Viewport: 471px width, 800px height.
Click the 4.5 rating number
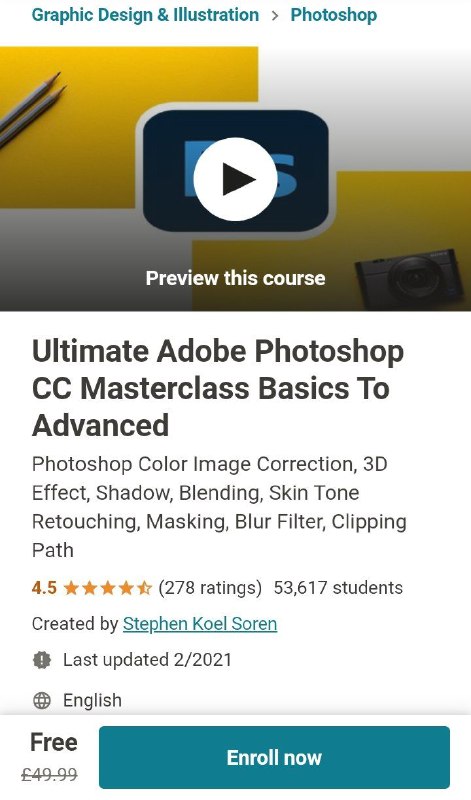[44, 588]
